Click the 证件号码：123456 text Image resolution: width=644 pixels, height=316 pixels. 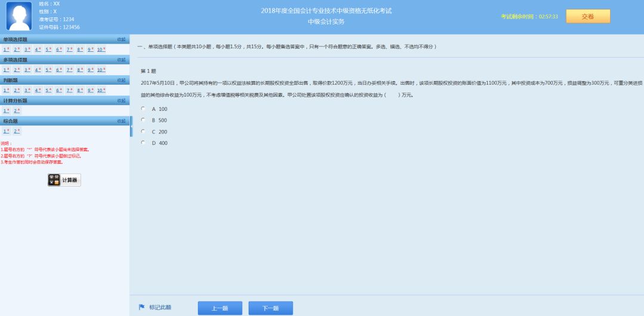coord(60,27)
